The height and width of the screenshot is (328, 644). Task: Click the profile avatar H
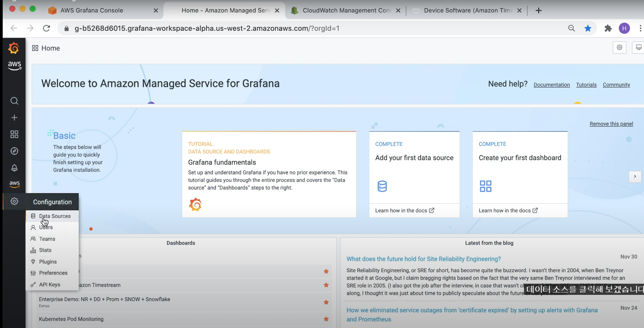(624, 28)
